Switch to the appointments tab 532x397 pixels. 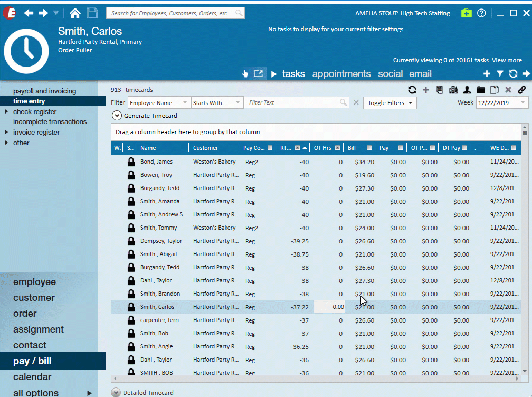(341, 74)
